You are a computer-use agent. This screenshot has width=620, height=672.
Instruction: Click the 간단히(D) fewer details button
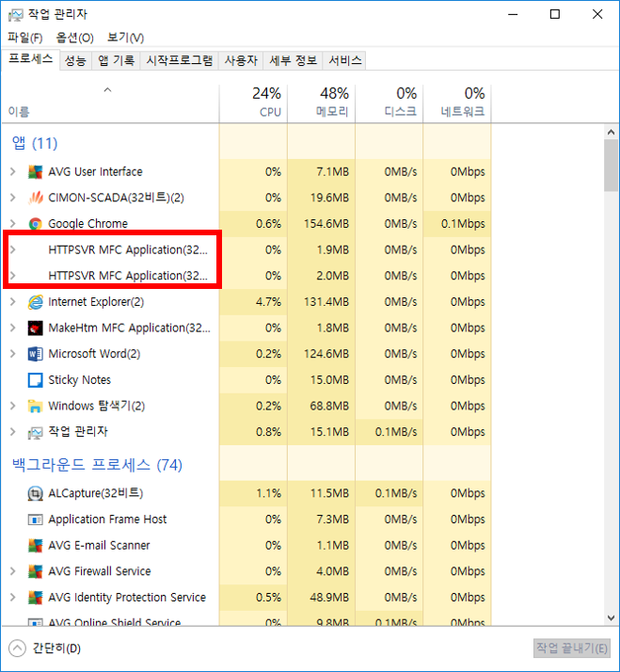click(x=44, y=648)
